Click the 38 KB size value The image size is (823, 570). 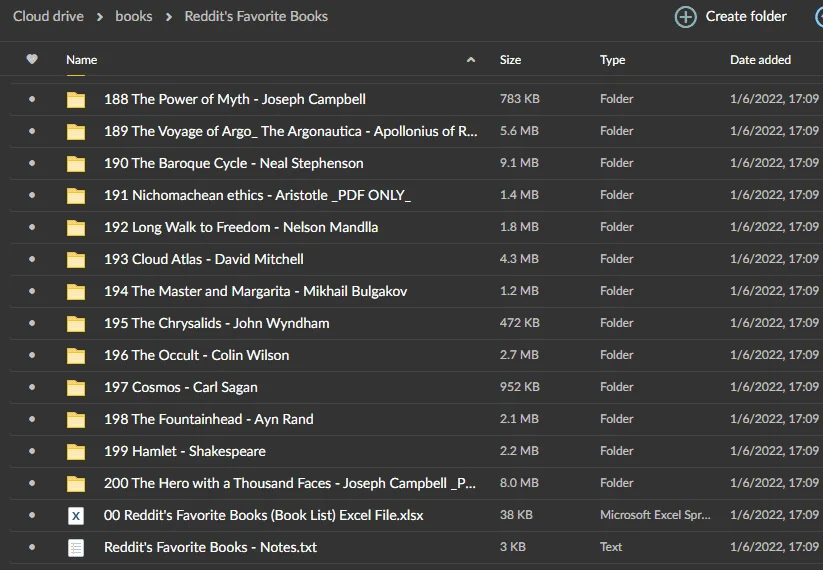[x=516, y=515]
